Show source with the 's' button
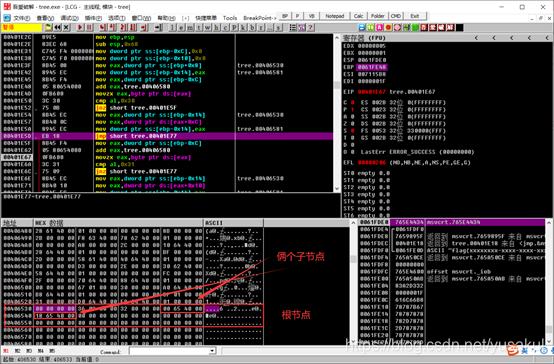 (279, 28)
